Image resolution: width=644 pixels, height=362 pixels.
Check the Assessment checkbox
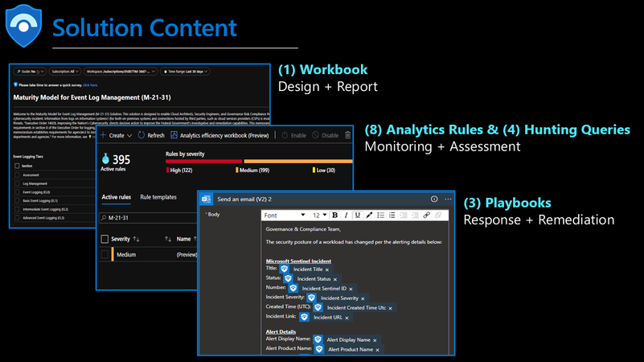tap(17, 175)
